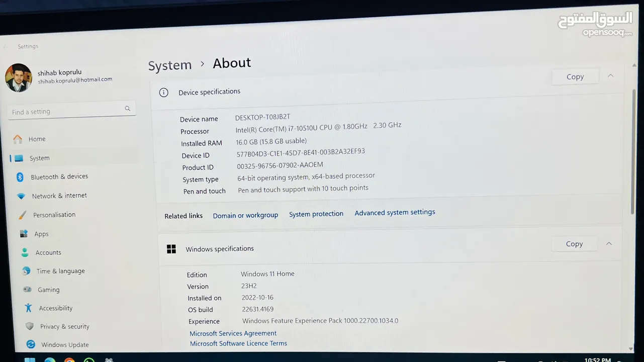Viewport: 644px width, 362px height.
Task: Click the OS build value 22631.4169
Action: pos(258,309)
